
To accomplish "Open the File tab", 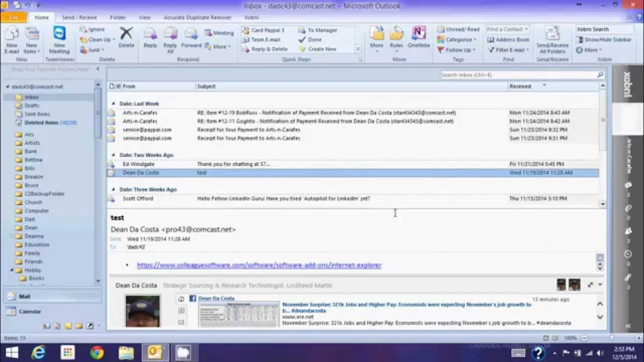I will click(14, 17).
